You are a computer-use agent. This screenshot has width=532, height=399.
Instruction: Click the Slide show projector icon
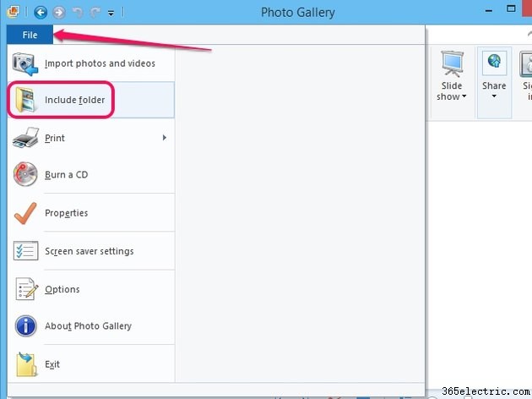click(x=452, y=64)
